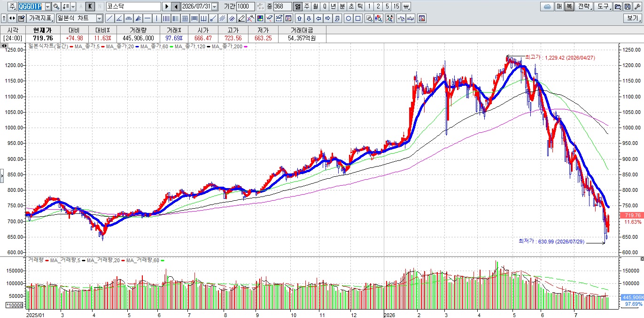Click the won currency icon button
Screen dimensions: 644x318
tap(406, 7)
